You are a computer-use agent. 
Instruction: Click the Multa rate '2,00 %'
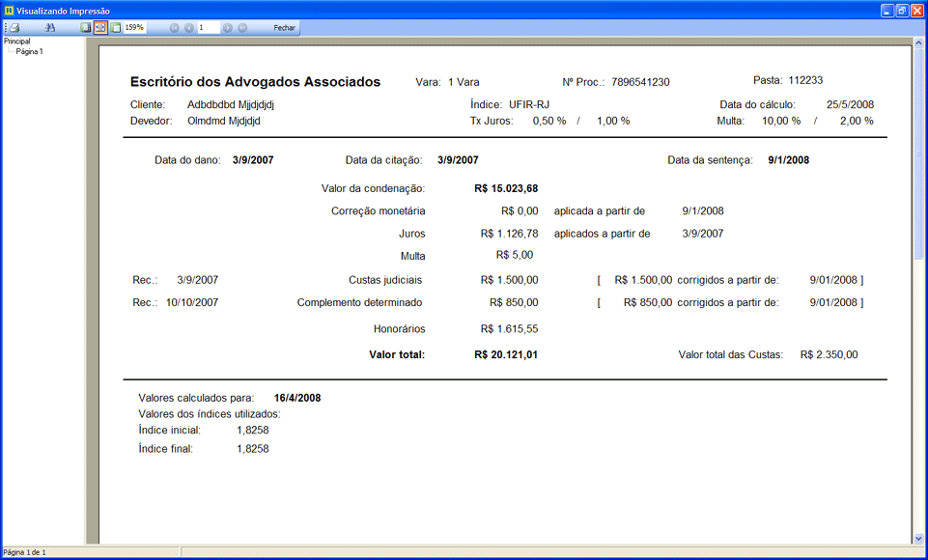point(857,122)
